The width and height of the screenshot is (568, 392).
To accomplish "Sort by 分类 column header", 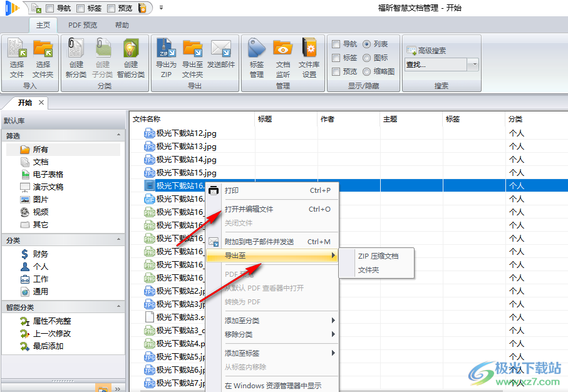I will point(537,119).
